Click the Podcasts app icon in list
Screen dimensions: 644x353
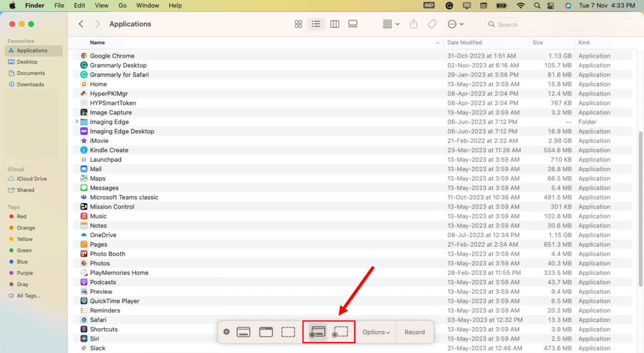click(x=84, y=282)
